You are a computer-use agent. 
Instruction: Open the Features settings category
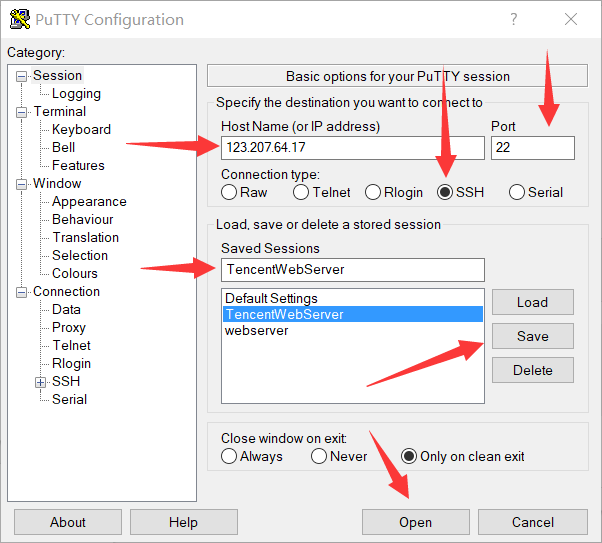(x=78, y=166)
